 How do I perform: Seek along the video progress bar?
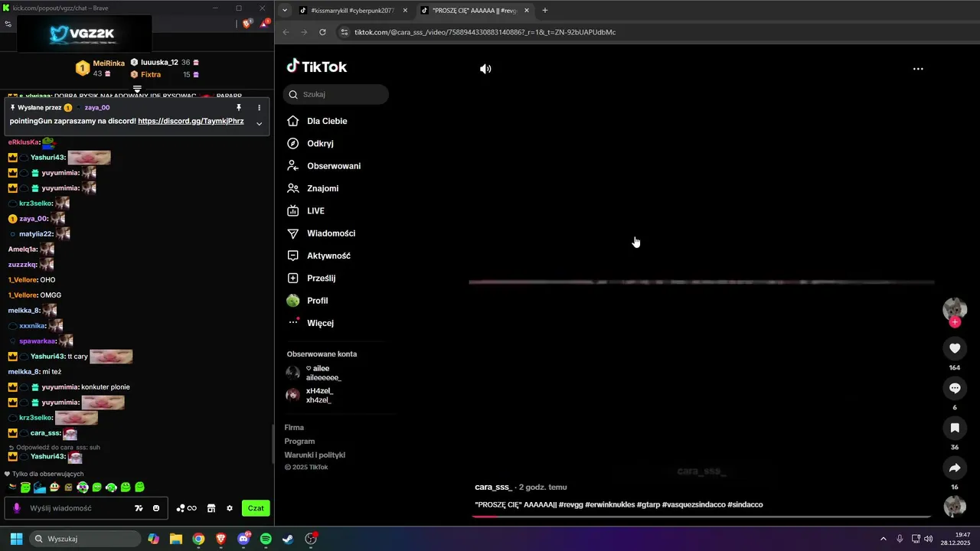point(701,517)
